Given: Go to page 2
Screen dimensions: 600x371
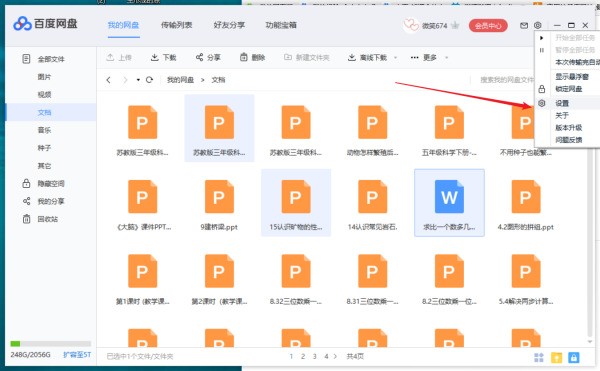Looking at the screenshot, I should coord(303,356).
